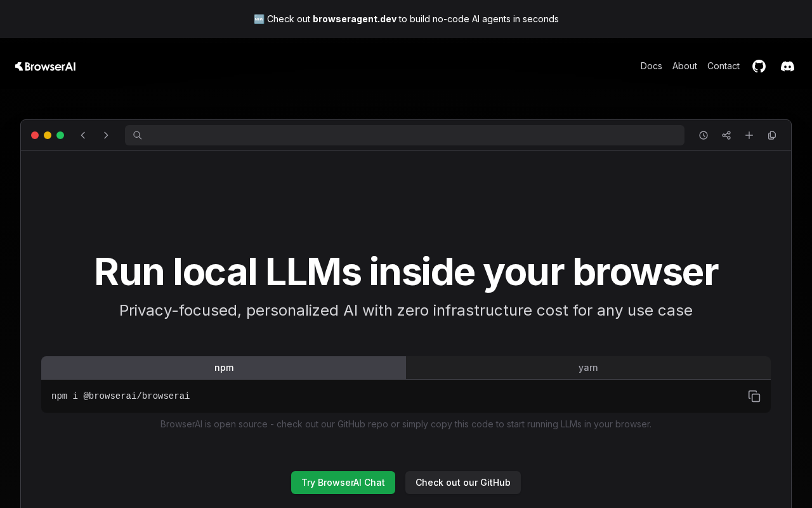Open the Contact link
The width and height of the screenshot is (812, 508).
tap(723, 66)
